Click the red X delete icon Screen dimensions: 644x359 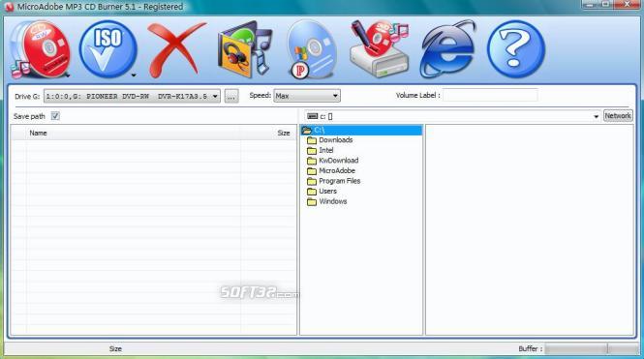click(176, 49)
